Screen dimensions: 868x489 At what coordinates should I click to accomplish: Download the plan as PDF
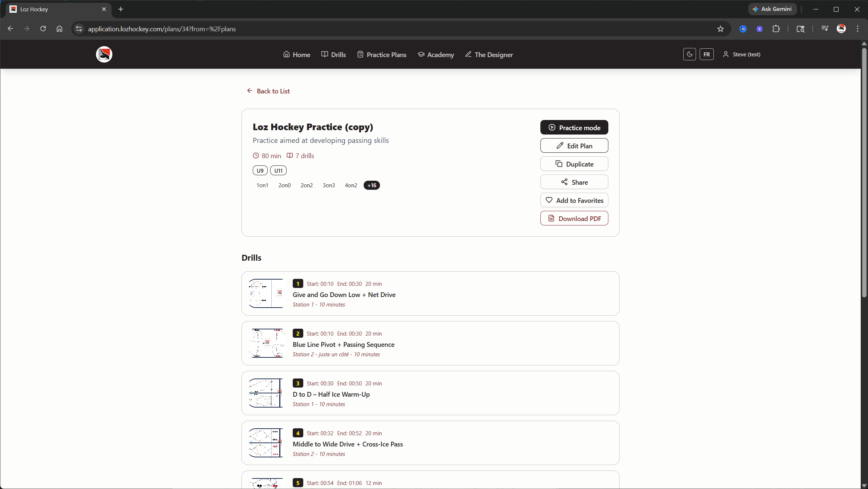coord(574,219)
